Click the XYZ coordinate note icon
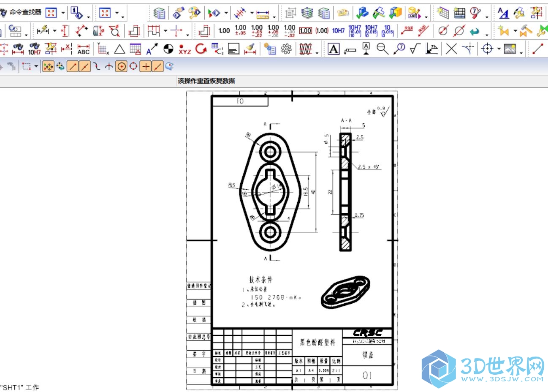 [x=185, y=49]
